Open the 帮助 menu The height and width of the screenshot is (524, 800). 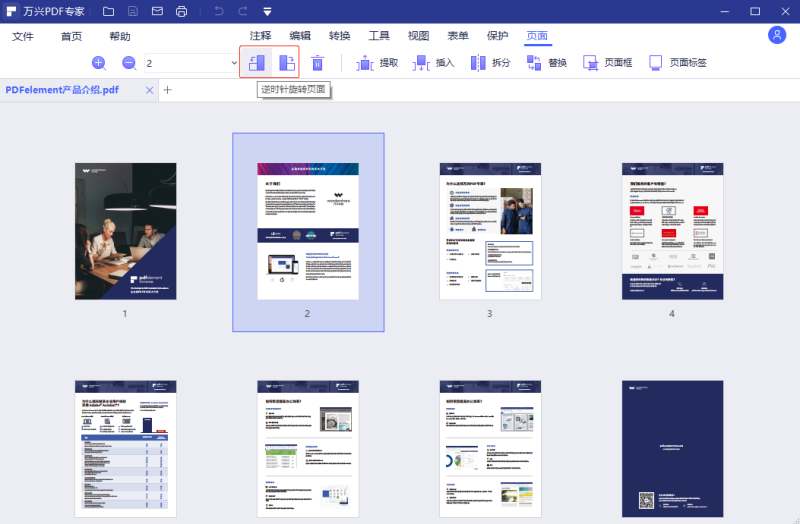[120, 36]
